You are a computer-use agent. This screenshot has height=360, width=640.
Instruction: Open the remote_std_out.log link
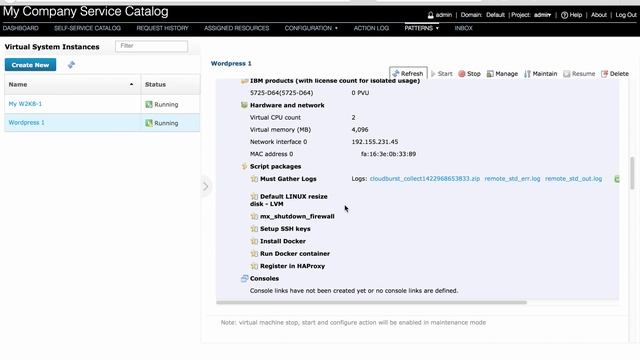(573, 179)
